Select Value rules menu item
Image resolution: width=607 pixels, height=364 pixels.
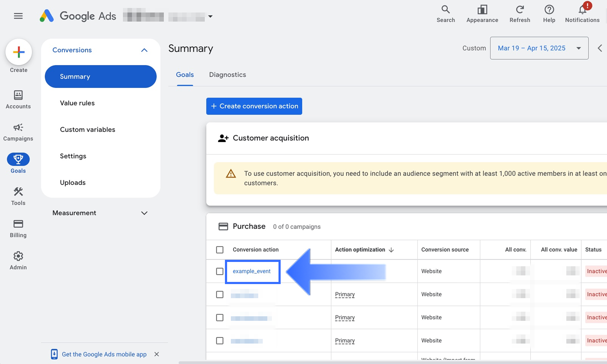click(x=77, y=103)
